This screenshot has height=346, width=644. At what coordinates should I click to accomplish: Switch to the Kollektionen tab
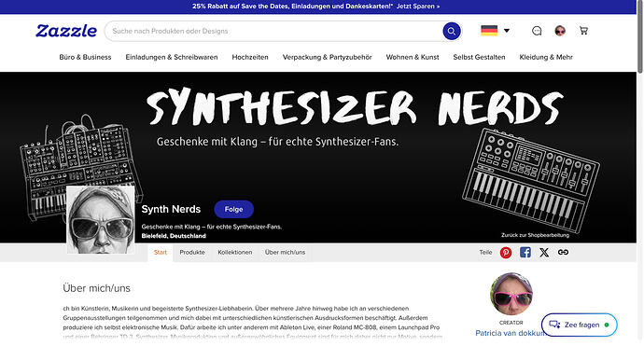235,253
